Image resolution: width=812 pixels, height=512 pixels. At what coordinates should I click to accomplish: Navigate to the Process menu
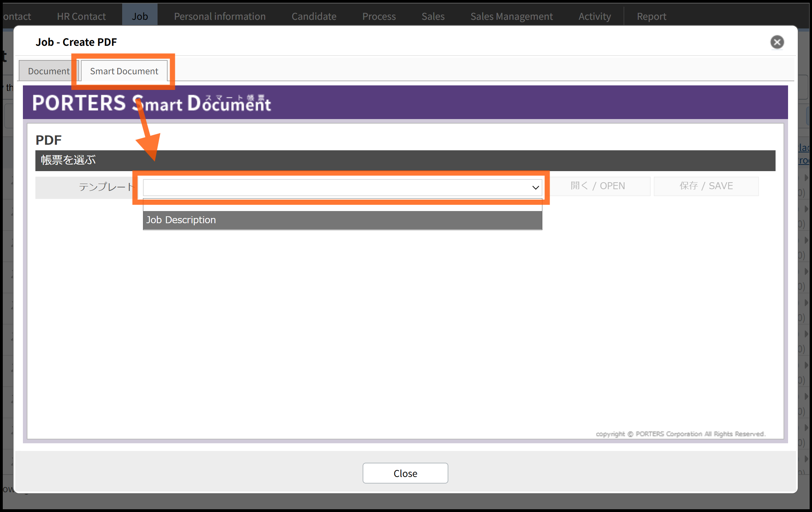(379, 16)
